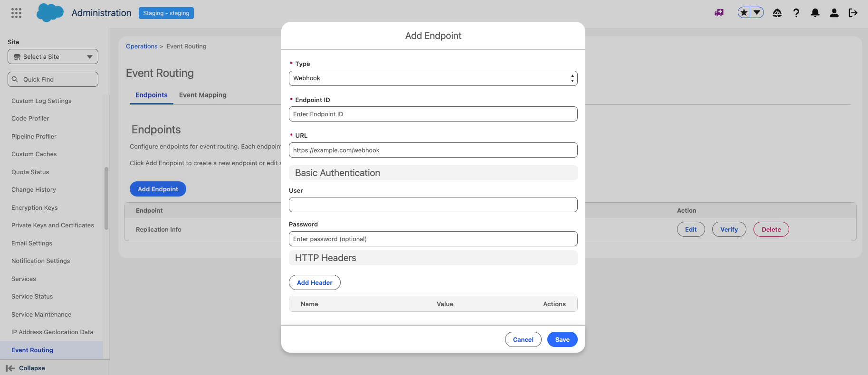Open the Select a Site dropdown
Viewport: 868px width, 375px height.
coord(53,56)
